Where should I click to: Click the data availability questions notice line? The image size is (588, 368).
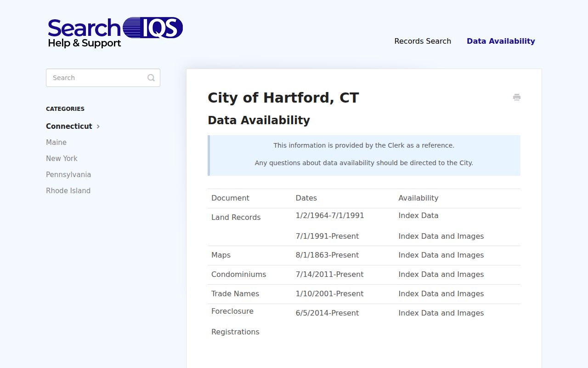(364, 163)
